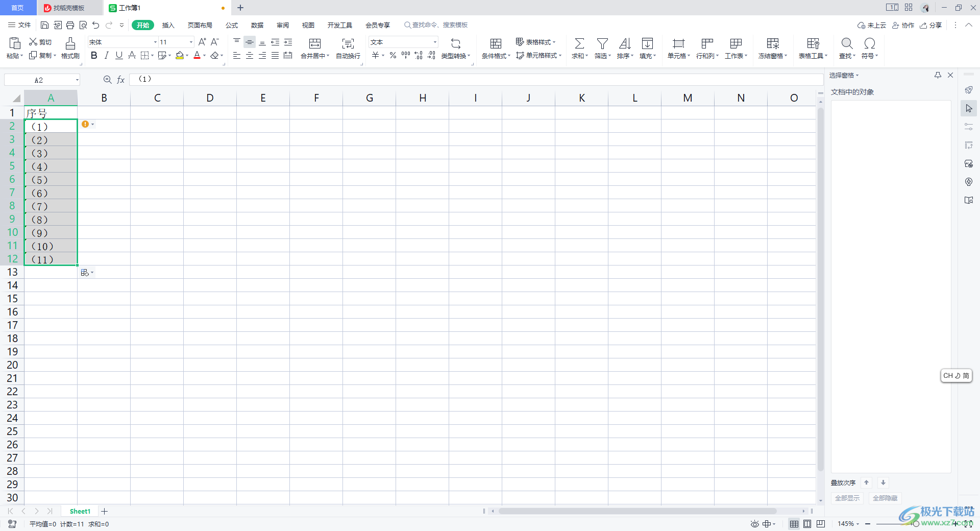Screen dimensions: 980x531
Task: Open the 文件 file menu
Action: pos(20,25)
